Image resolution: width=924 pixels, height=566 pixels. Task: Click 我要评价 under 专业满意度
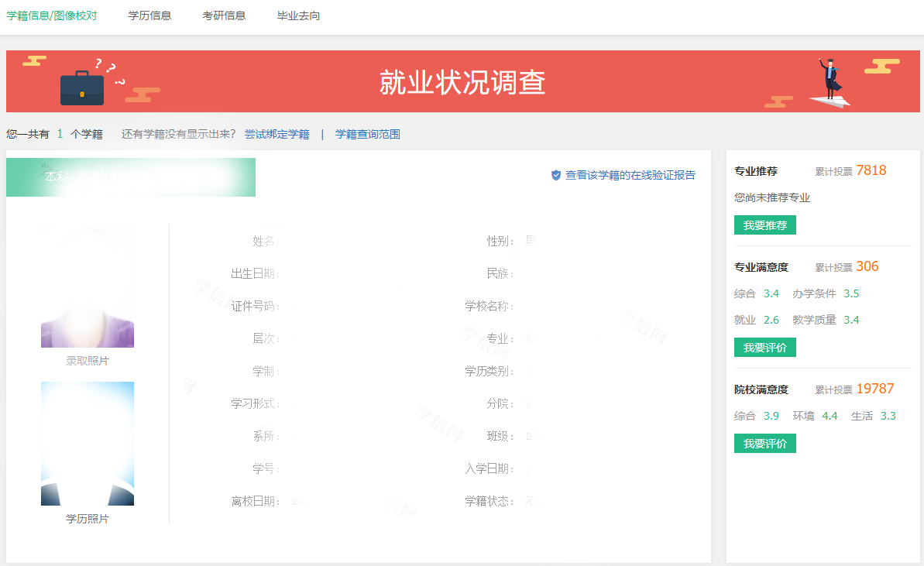[764, 347]
